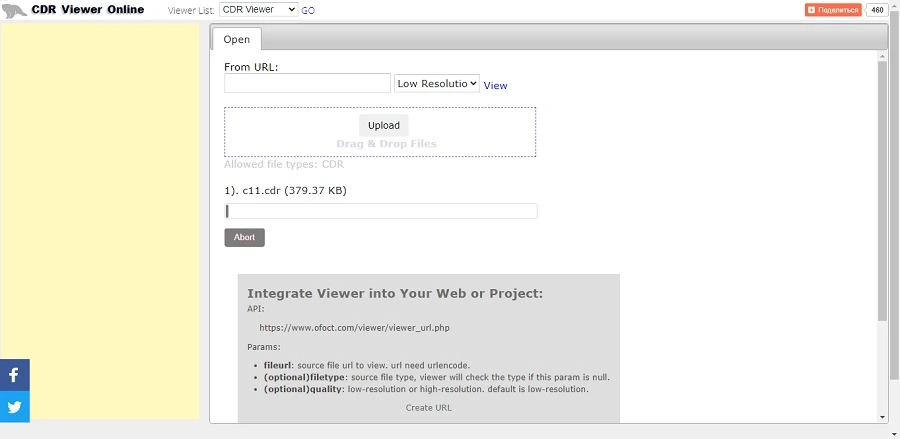Screen dimensions: 900x439
Task: Click the Facebook share icon
Action: pos(14,375)
